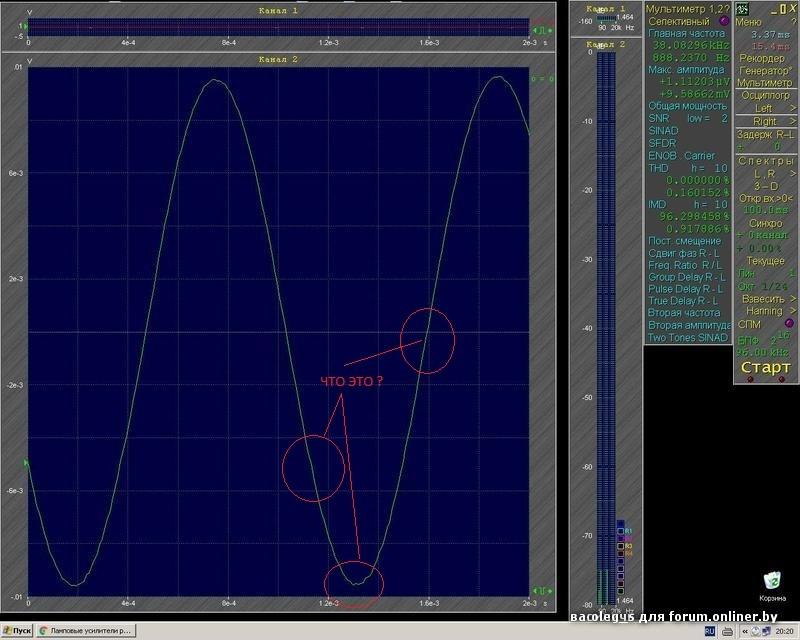Click the Пуск start button
The width and height of the screenshot is (800, 640).
point(17,632)
